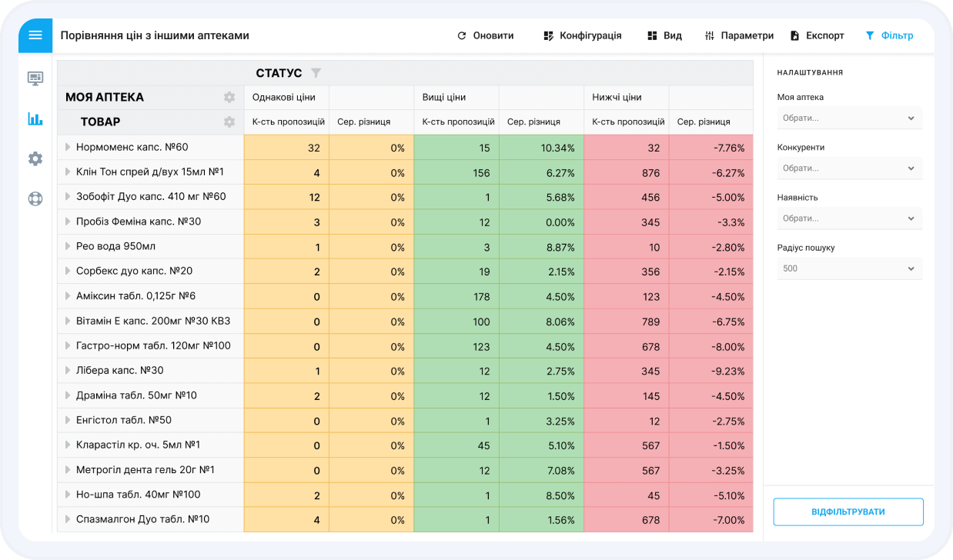Open Параметри settings

click(739, 35)
